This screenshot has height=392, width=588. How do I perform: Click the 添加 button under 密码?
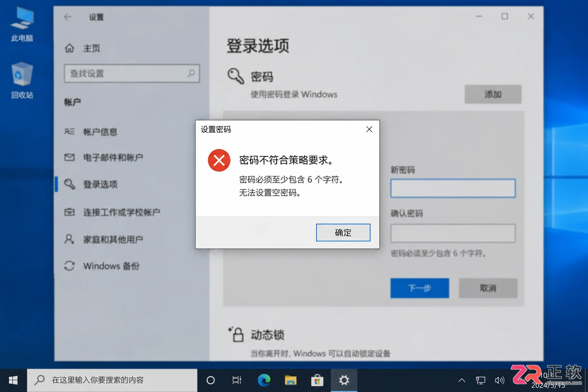pos(493,94)
